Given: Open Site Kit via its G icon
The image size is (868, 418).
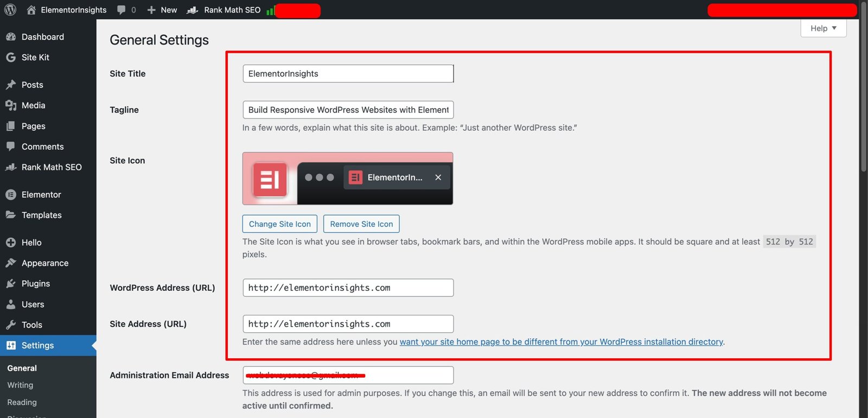Looking at the screenshot, I should tap(11, 58).
